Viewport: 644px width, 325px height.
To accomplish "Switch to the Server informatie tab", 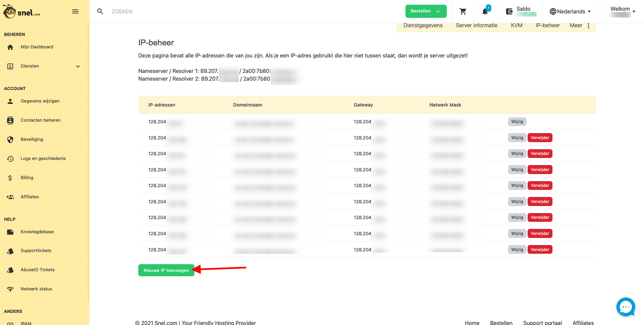I will (476, 26).
